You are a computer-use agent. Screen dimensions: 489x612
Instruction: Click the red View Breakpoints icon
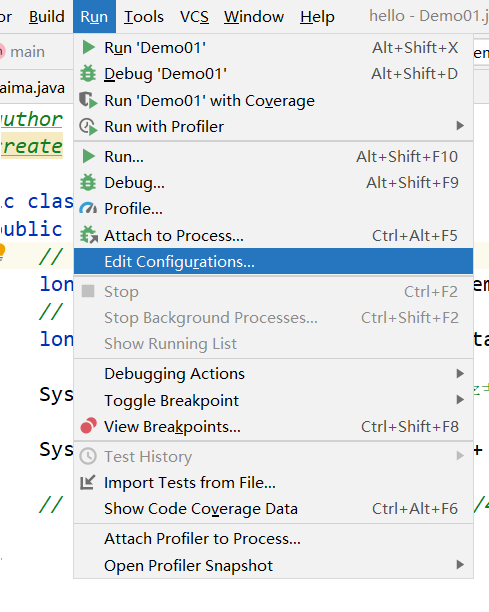[89, 426]
